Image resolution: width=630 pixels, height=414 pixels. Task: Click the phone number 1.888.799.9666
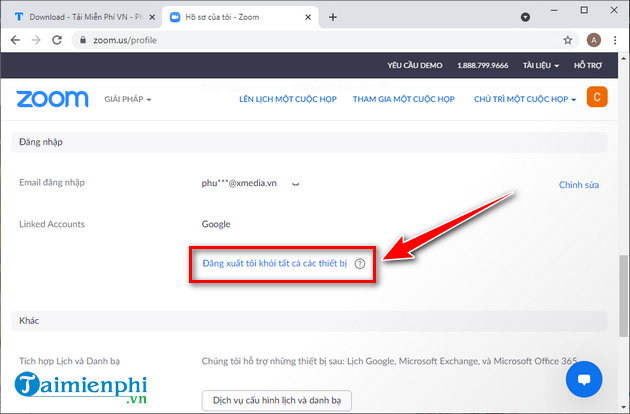tap(483, 65)
